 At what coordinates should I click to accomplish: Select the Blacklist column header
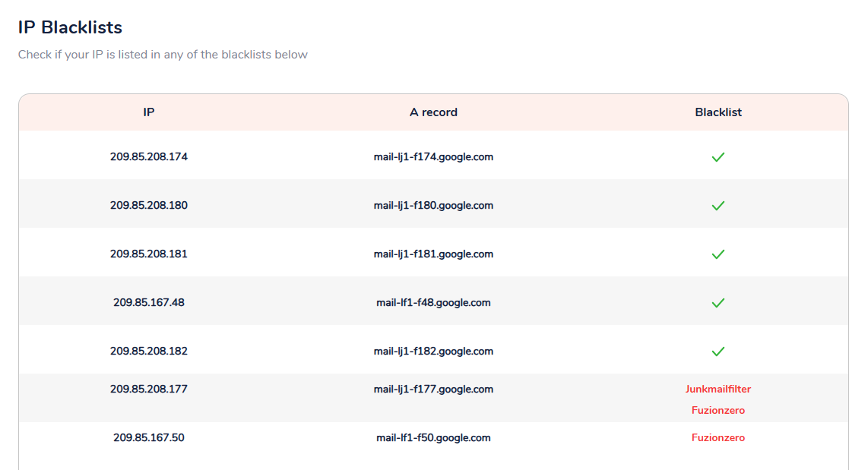(x=718, y=112)
